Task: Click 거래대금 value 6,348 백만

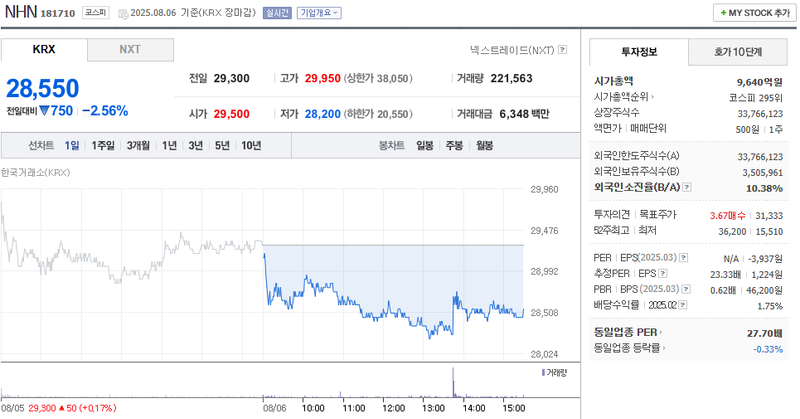Action: pos(524,114)
